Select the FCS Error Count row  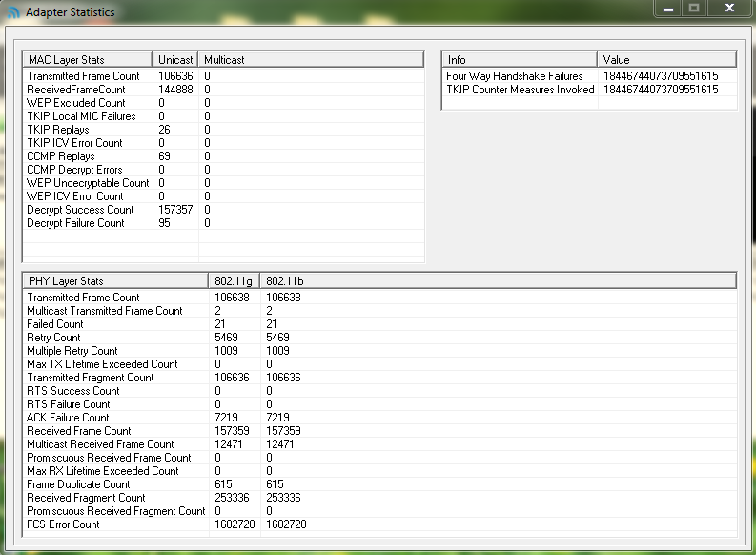(x=380, y=524)
